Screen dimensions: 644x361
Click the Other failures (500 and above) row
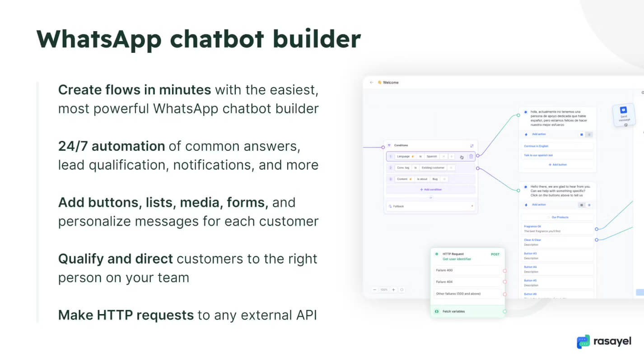click(467, 294)
